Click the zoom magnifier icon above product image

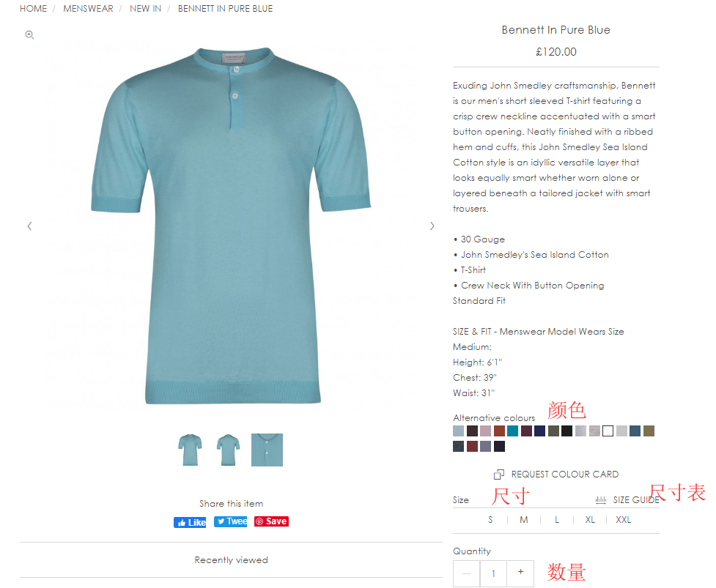pyautogui.click(x=30, y=34)
